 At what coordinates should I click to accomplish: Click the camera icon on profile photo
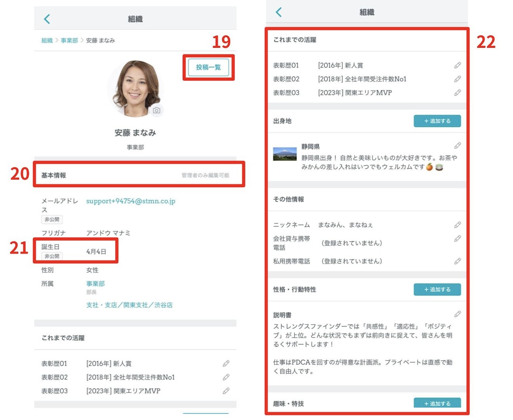pos(156,110)
